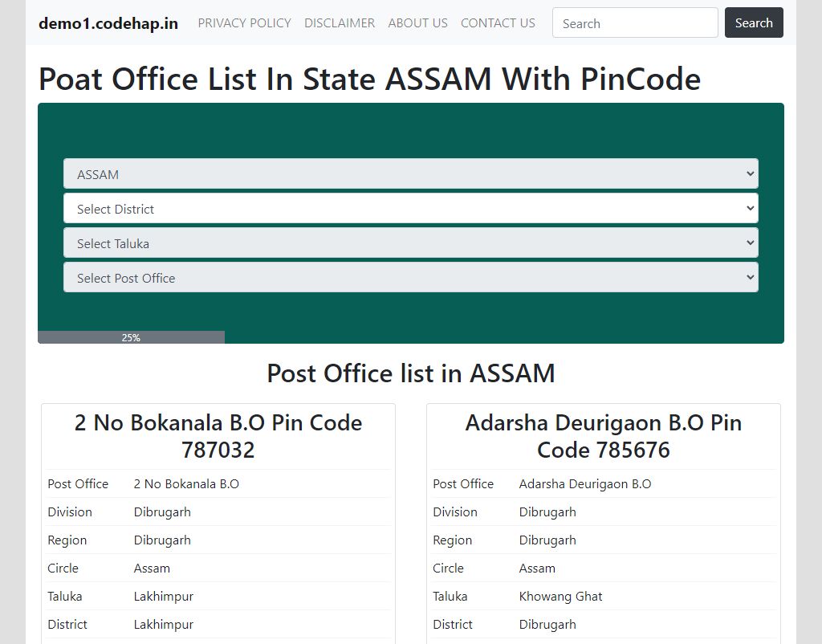The height and width of the screenshot is (644, 822).
Task: Click Lakhimpur in the District row
Action: (x=164, y=625)
